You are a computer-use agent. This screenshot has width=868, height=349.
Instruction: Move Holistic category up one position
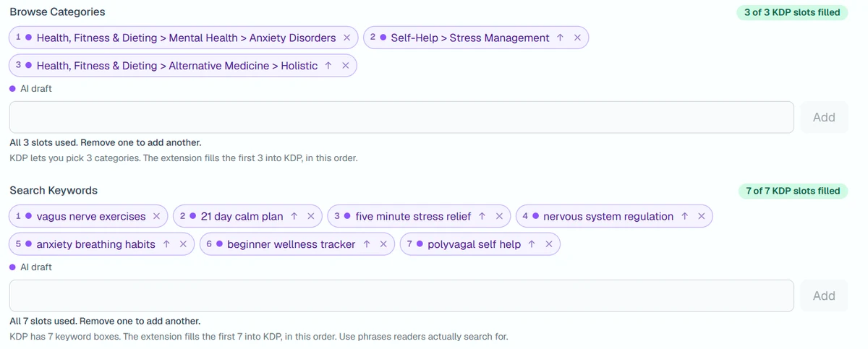coord(328,66)
